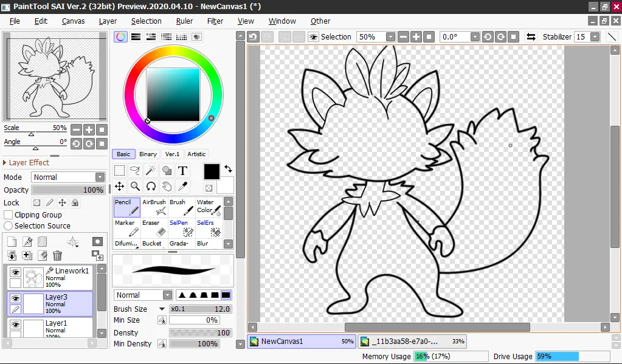Screen dimensions: 622x364
Task: Switch to the NewCanvas1 document tab
Action: point(302,341)
